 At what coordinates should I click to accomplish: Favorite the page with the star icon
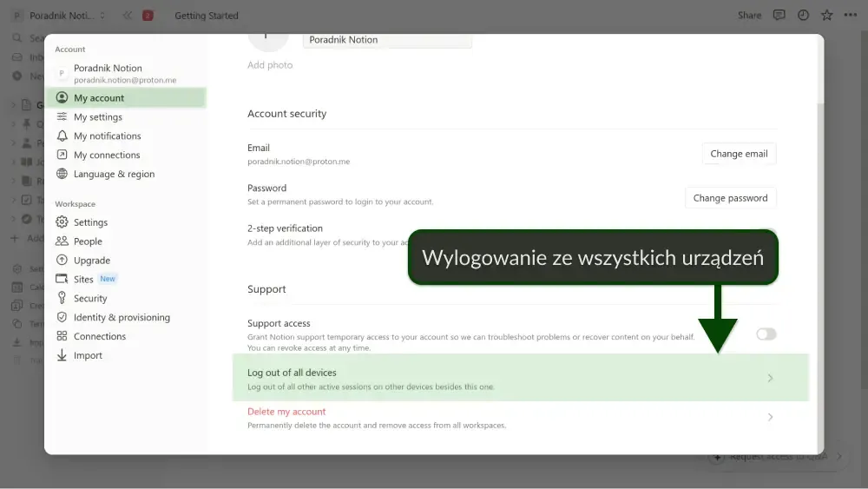[x=827, y=16]
